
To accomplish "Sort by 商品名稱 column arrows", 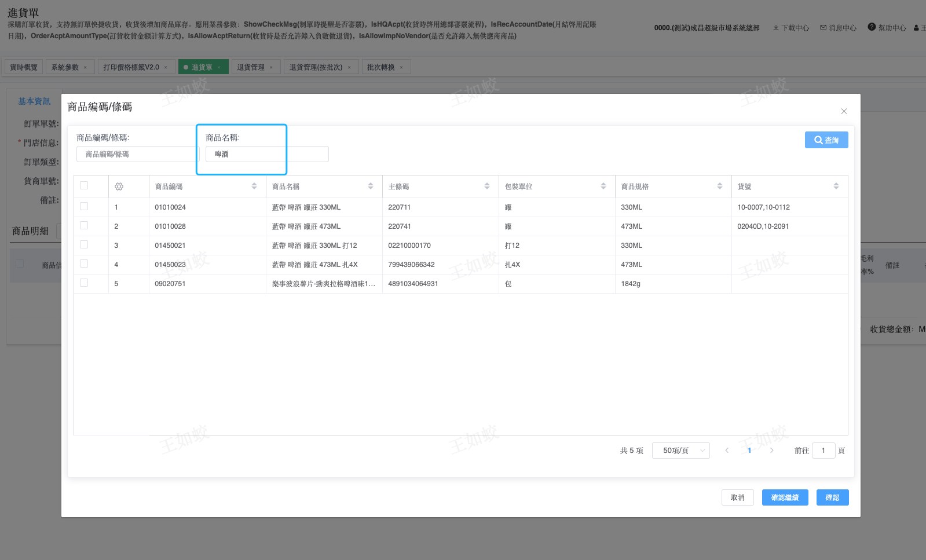I will click(x=370, y=186).
